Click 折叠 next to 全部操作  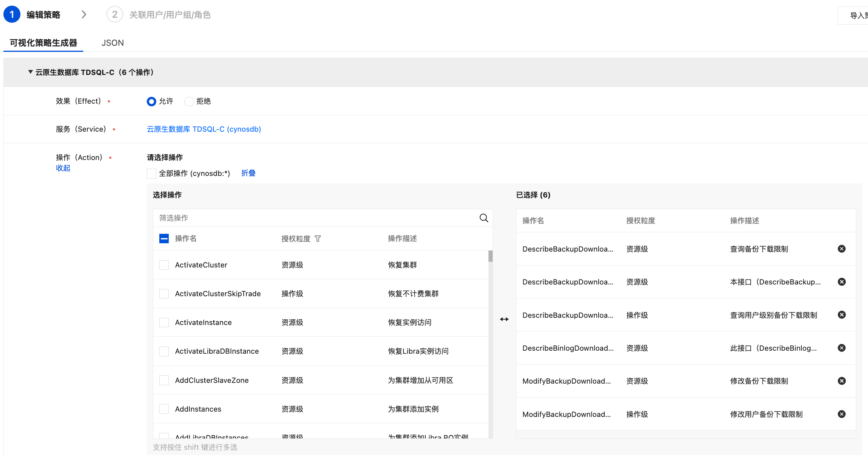click(x=248, y=173)
